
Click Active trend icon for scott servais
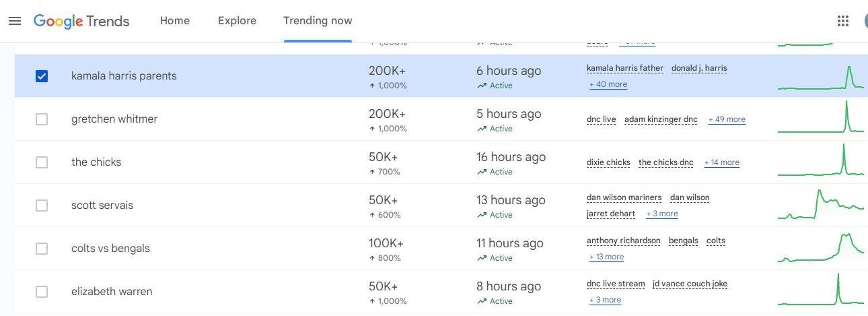pos(482,215)
